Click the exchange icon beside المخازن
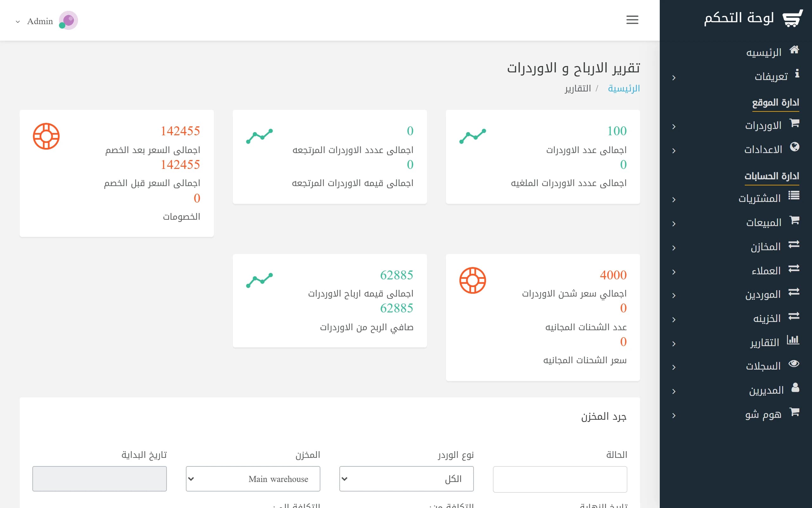 [794, 244]
